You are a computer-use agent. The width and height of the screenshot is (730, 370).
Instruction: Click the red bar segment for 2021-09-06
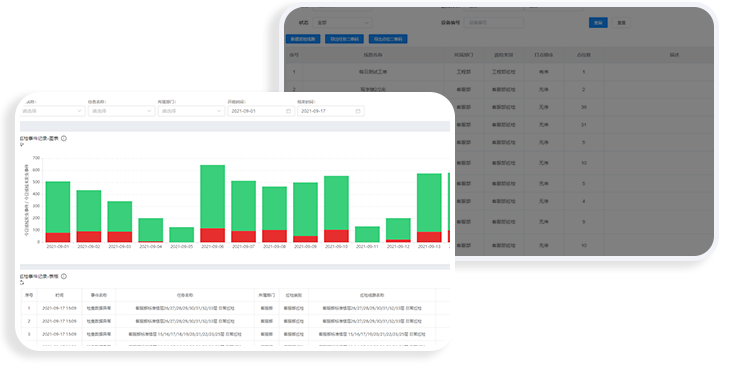pos(213,235)
